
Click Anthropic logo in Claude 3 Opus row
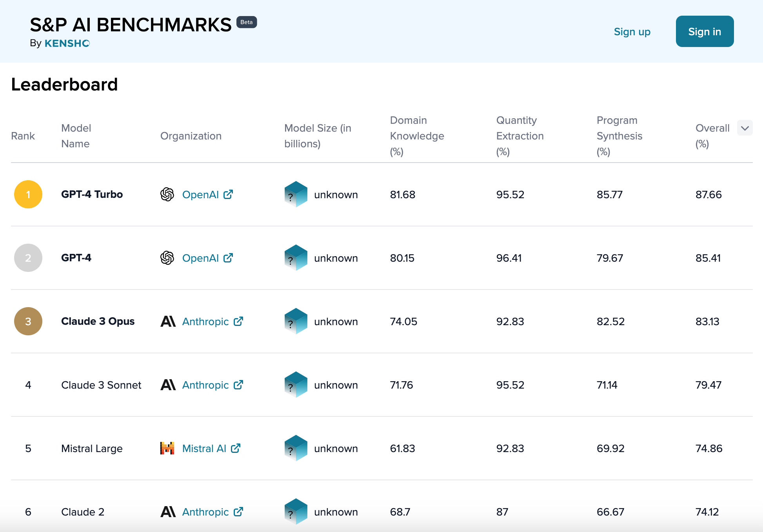pyautogui.click(x=168, y=321)
